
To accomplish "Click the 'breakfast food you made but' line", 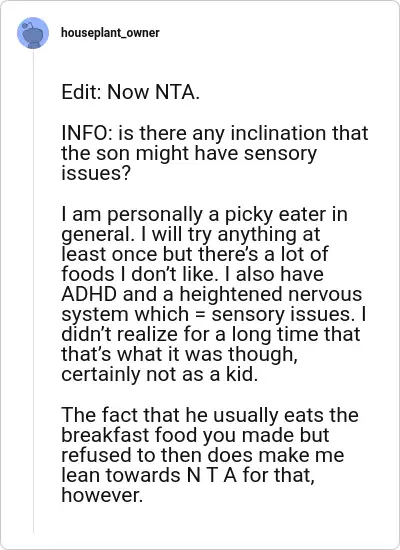I will coord(195,435).
